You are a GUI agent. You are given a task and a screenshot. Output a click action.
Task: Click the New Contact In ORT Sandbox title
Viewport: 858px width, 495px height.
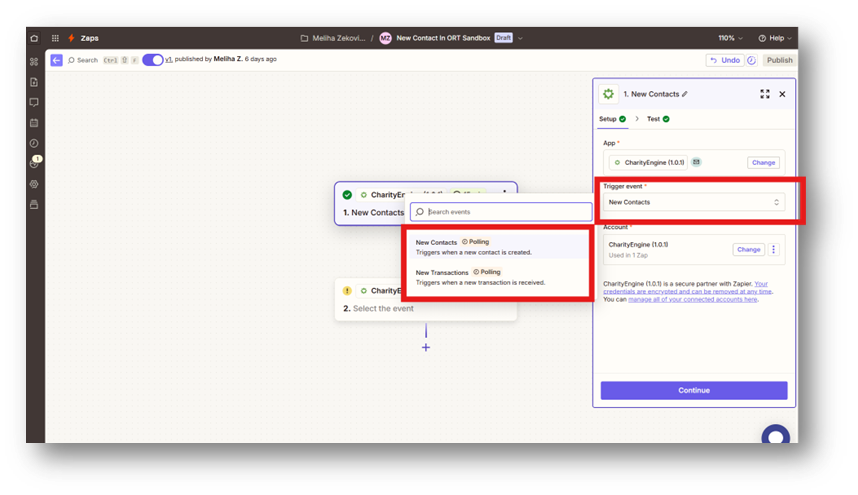pyautogui.click(x=443, y=38)
